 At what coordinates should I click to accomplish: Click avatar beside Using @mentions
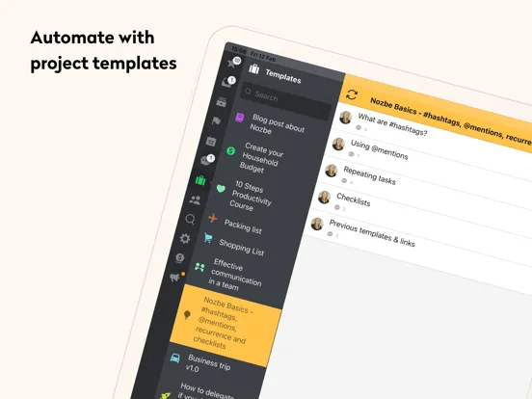[x=338, y=144]
